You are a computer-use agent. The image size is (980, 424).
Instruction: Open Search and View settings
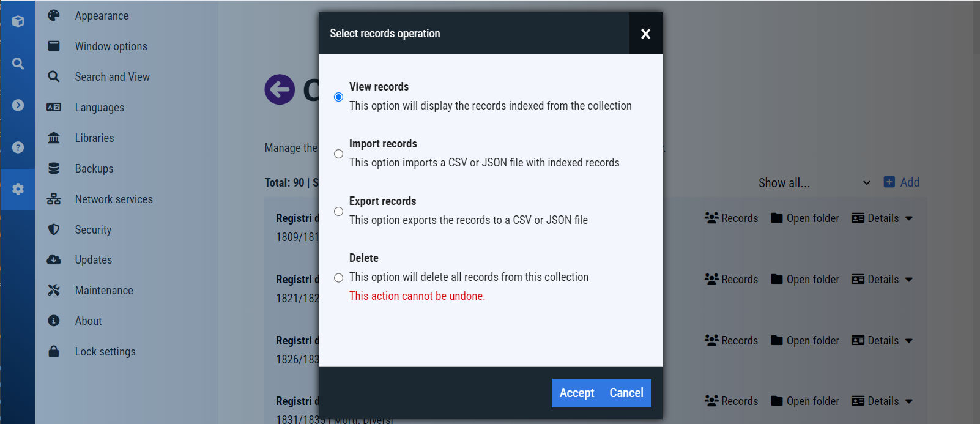112,77
